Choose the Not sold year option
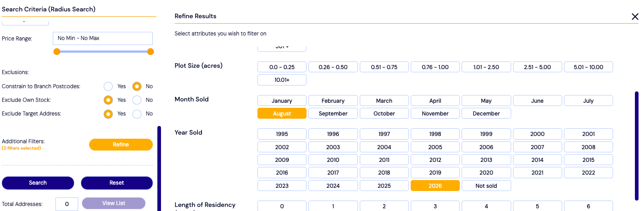 coord(486,186)
